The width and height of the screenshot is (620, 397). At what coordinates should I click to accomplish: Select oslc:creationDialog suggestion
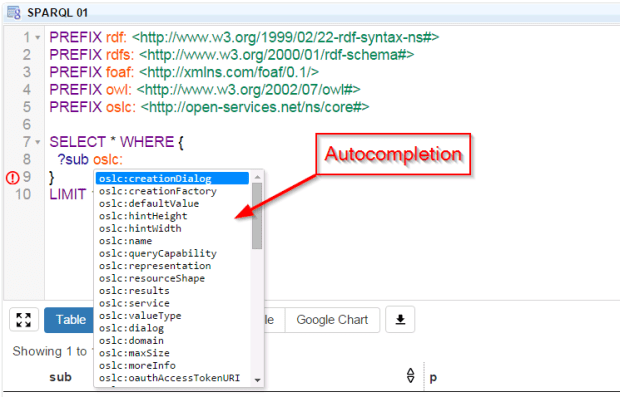[x=172, y=178]
